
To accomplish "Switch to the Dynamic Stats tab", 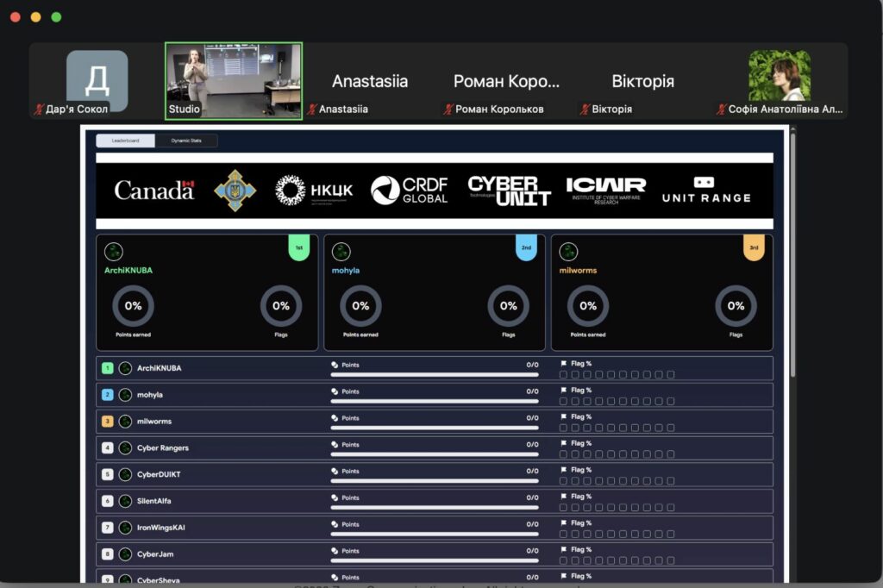I will pyautogui.click(x=186, y=141).
